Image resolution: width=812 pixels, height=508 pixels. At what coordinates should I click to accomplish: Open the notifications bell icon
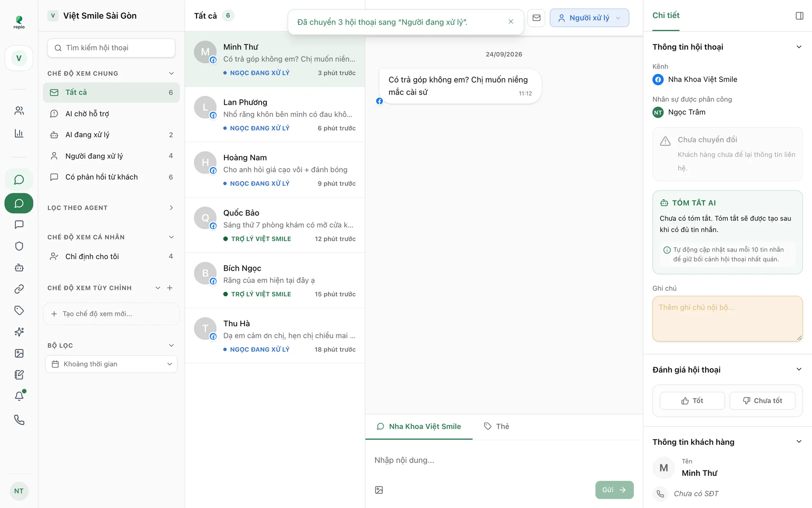pos(19,396)
